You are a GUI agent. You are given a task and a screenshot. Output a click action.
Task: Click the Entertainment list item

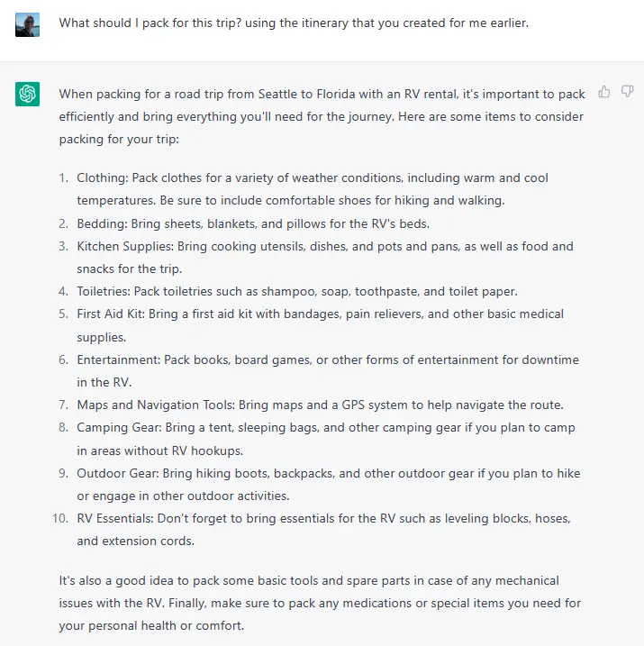click(x=328, y=371)
